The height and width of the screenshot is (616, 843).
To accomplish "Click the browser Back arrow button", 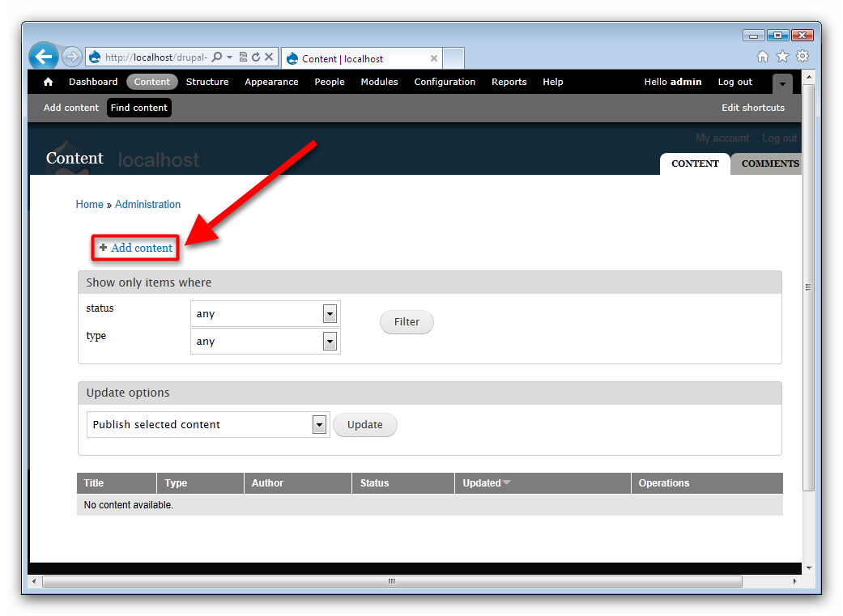I will (x=44, y=57).
